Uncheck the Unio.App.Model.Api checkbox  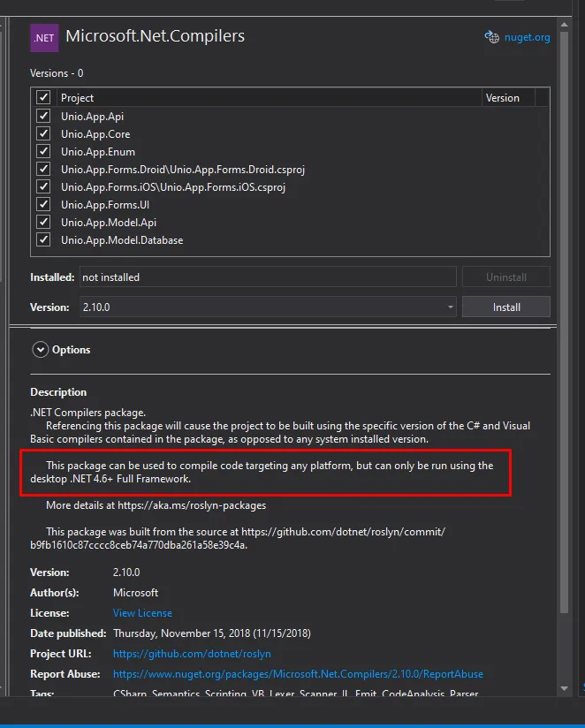(x=43, y=222)
